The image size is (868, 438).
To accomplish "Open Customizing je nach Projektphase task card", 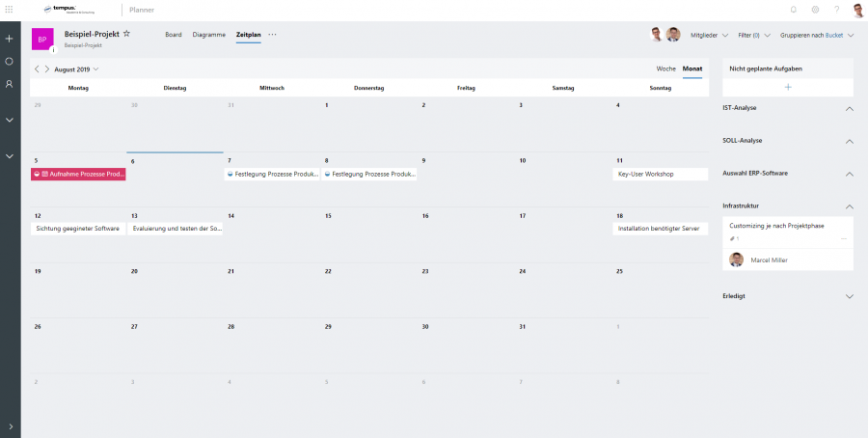I will coord(788,243).
